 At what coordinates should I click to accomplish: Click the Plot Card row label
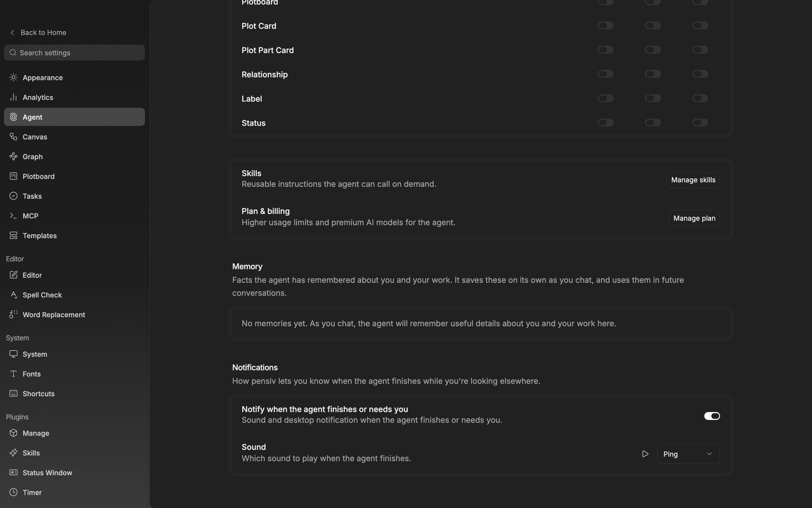(259, 26)
